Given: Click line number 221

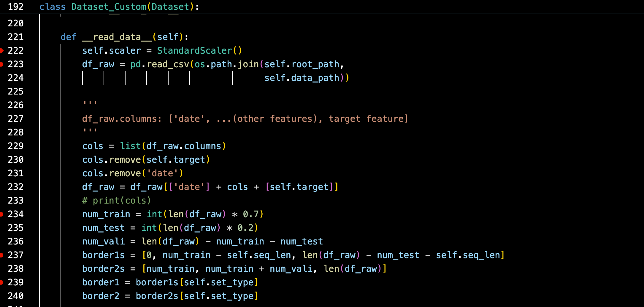Looking at the screenshot, I should tap(16, 37).
